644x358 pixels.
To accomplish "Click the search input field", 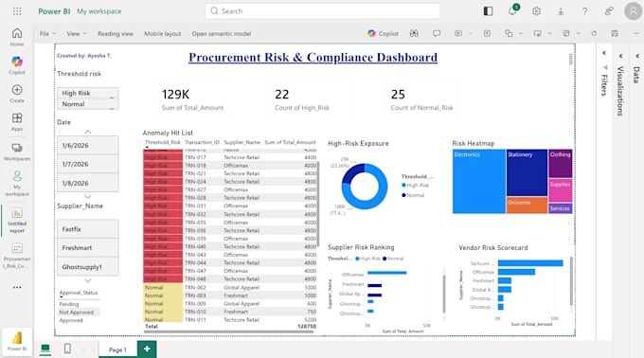I will tap(323, 11).
